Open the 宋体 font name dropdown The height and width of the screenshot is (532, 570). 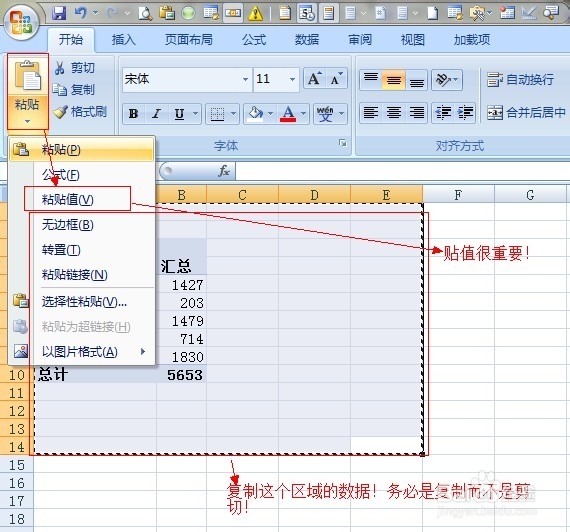pyautogui.click(x=245, y=79)
